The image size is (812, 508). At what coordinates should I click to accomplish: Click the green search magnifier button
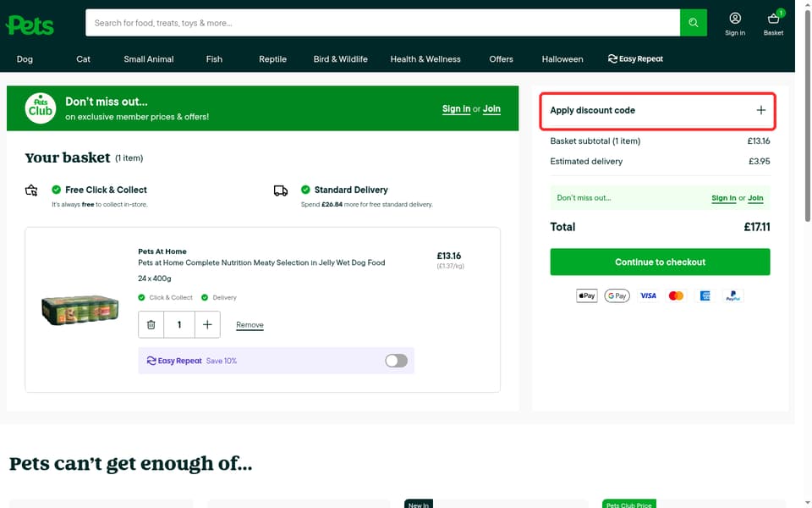[693, 23]
